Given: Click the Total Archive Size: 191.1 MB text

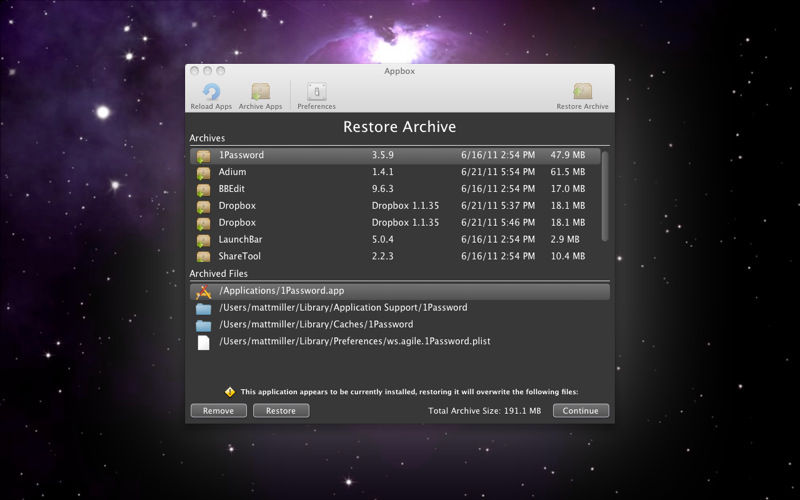Looking at the screenshot, I should point(484,411).
